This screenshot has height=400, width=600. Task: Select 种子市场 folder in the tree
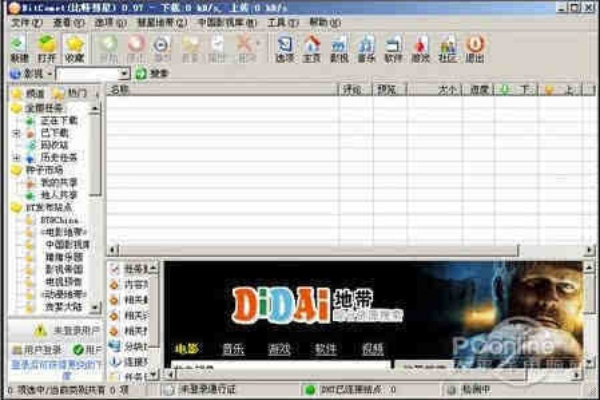pos(44,170)
